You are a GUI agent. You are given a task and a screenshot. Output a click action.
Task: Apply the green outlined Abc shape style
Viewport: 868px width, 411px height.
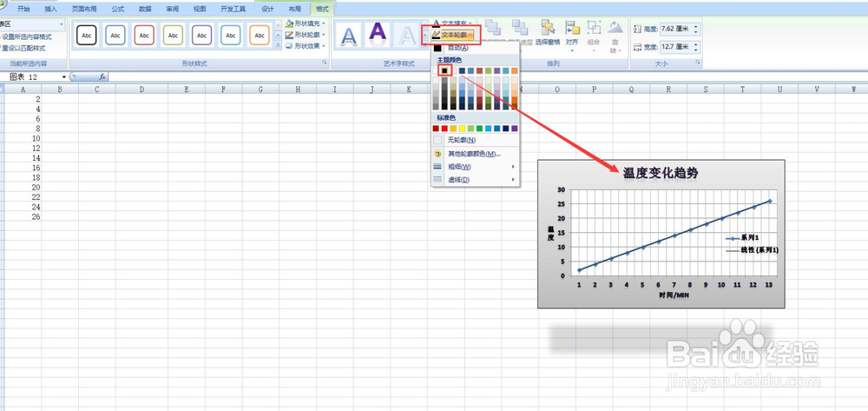pyautogui.click(x=173, y=35)
